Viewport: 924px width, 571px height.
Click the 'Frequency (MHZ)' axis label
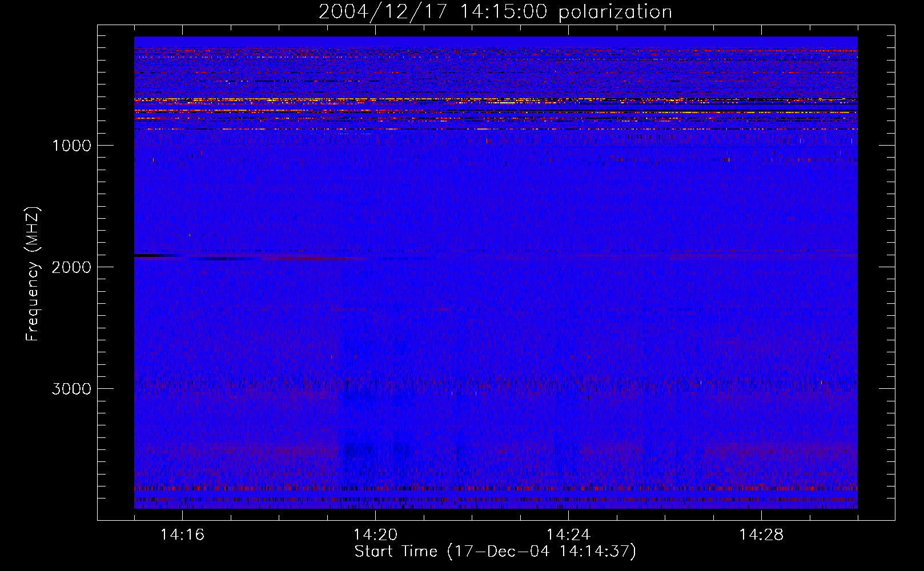33,274
